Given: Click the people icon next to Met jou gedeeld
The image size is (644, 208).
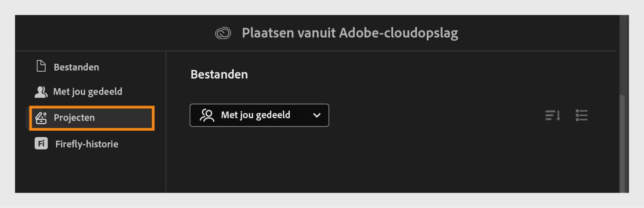Looking at the screenshot, I should (x=41, y=91).
